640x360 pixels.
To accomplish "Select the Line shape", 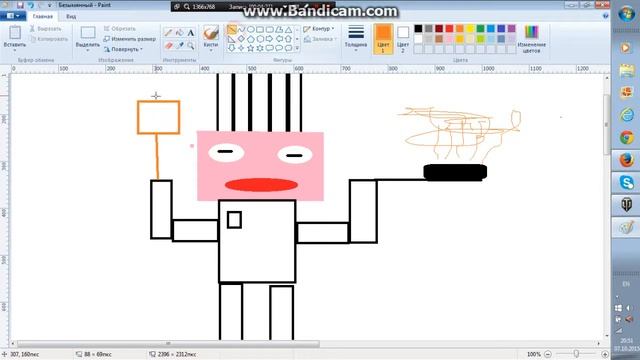I will click(232, 29).
